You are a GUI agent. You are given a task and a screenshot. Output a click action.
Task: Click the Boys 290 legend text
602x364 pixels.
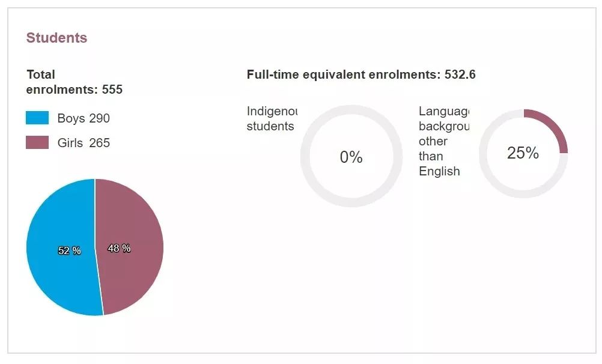[x=84, y=118]
